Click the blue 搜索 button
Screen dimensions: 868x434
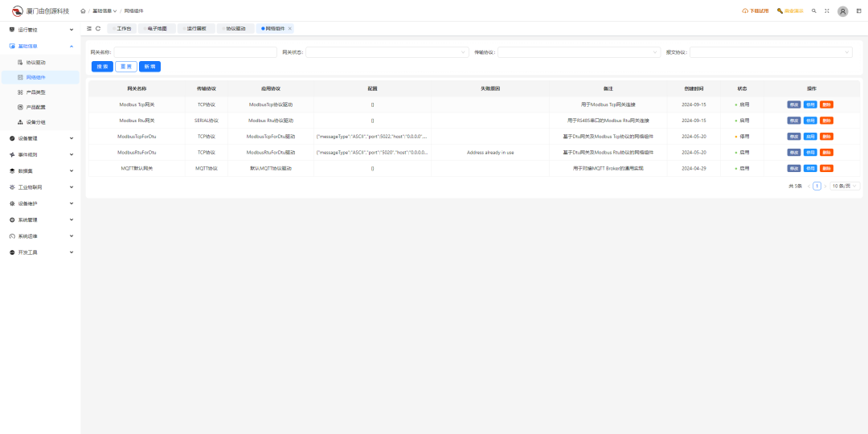(x=102, y=67)
